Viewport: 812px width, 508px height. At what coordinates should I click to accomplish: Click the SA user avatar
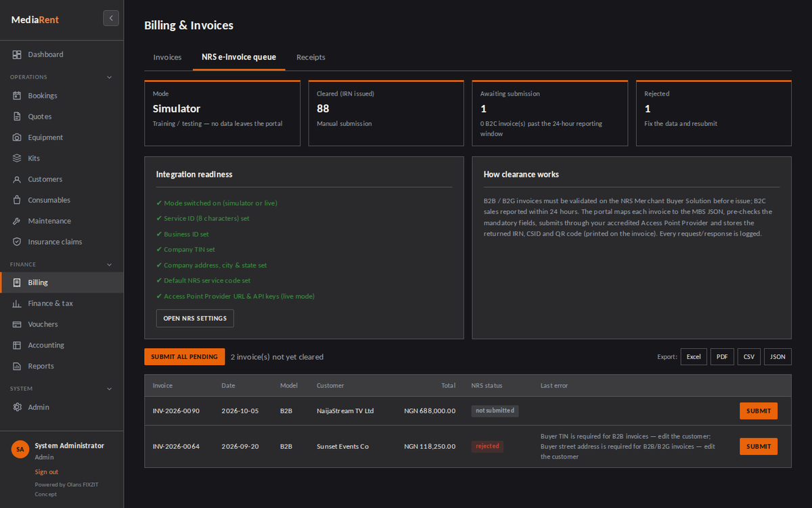(20, 450)
